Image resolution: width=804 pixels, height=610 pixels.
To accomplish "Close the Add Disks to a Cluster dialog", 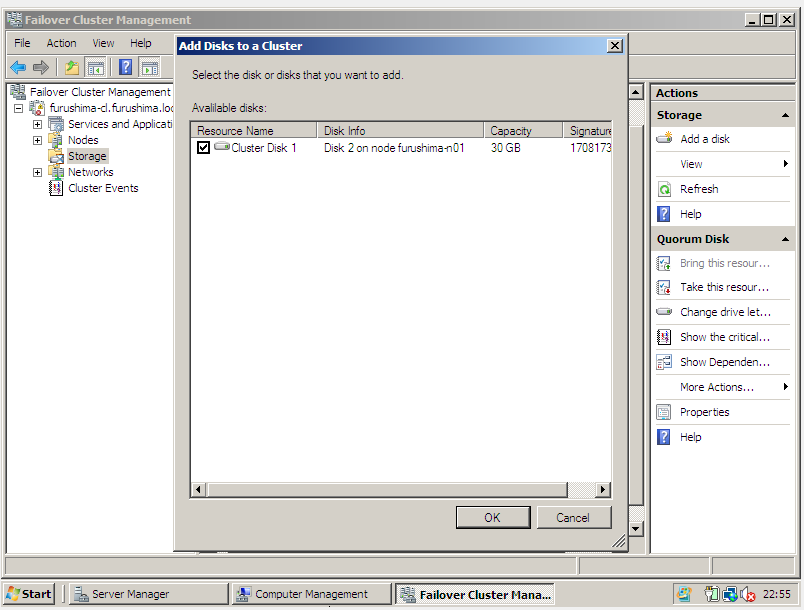I will [x=615, y=46].
